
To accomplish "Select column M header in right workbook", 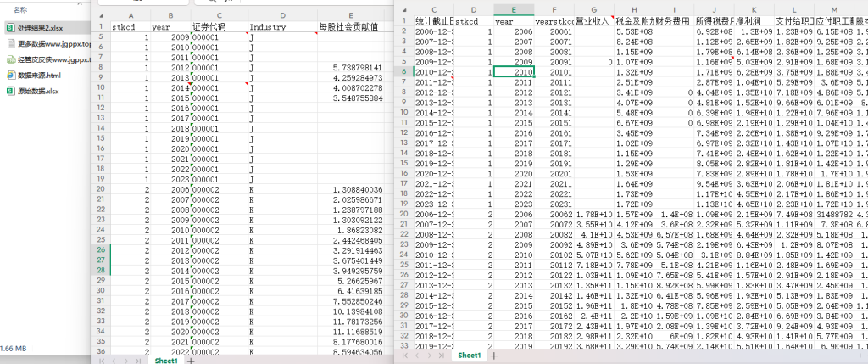I will pos(834,9).
